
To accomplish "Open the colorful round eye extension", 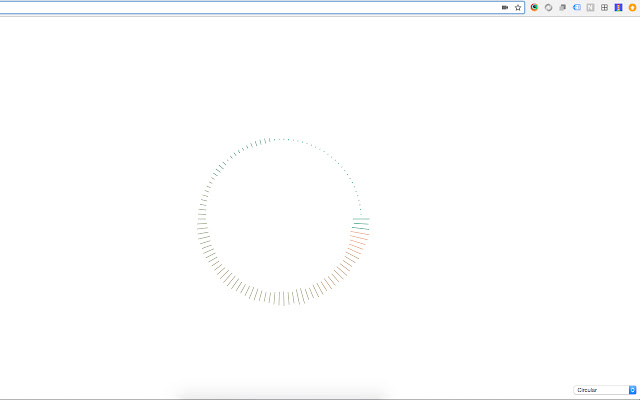I will point(534,7).
